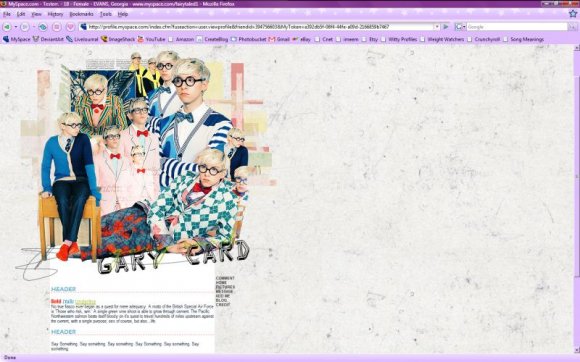
Task: Click the COMMENT link on the profile
Action: tap(225, 278)
